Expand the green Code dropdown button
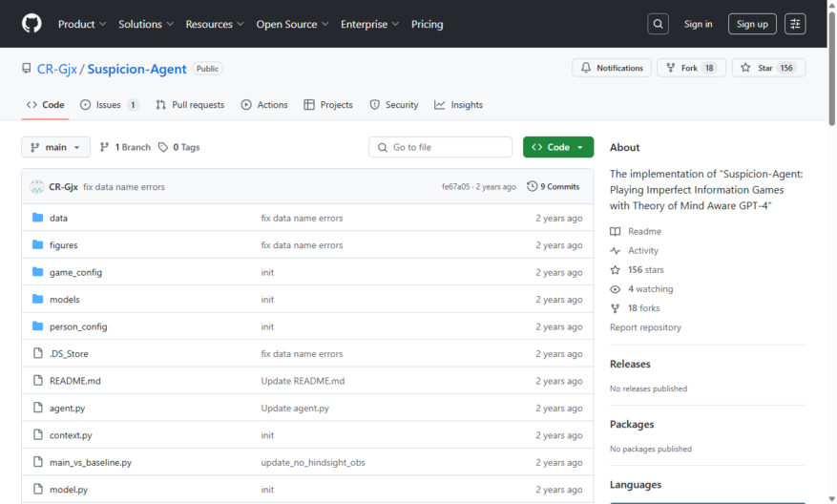This screenshot has width=837, height=504. pos(557,147)
